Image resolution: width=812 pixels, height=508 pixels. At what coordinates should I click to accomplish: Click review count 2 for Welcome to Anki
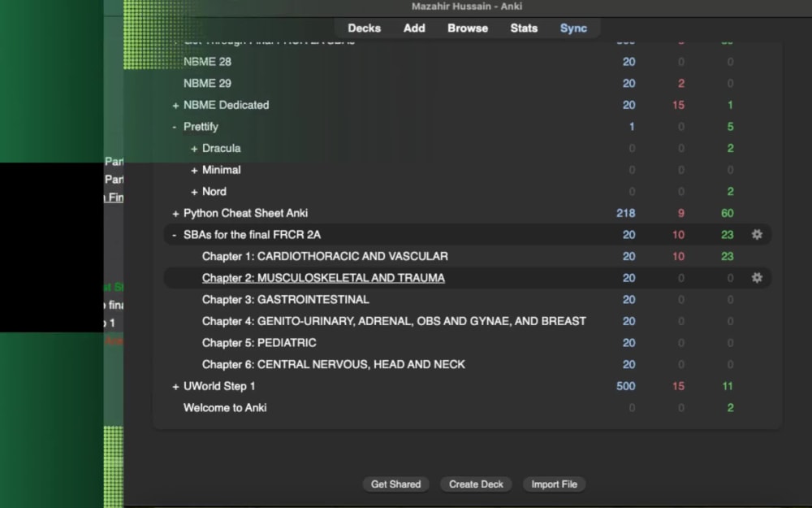[730, 408]
